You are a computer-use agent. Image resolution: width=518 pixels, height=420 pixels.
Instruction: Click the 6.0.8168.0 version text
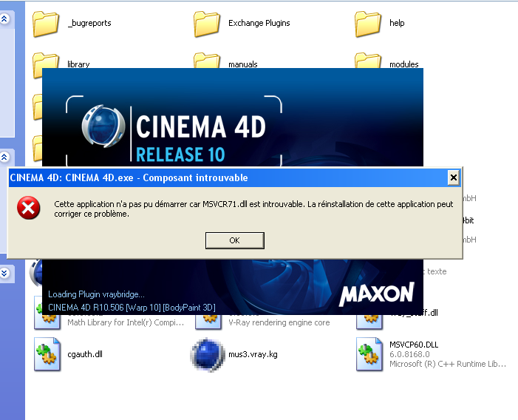pyautogui.click(x=409, y=354)
